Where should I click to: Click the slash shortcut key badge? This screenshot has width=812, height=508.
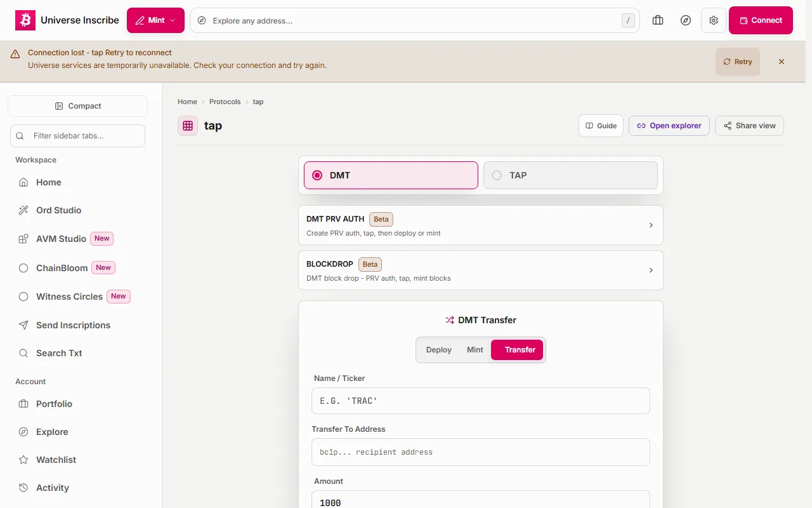628,20
